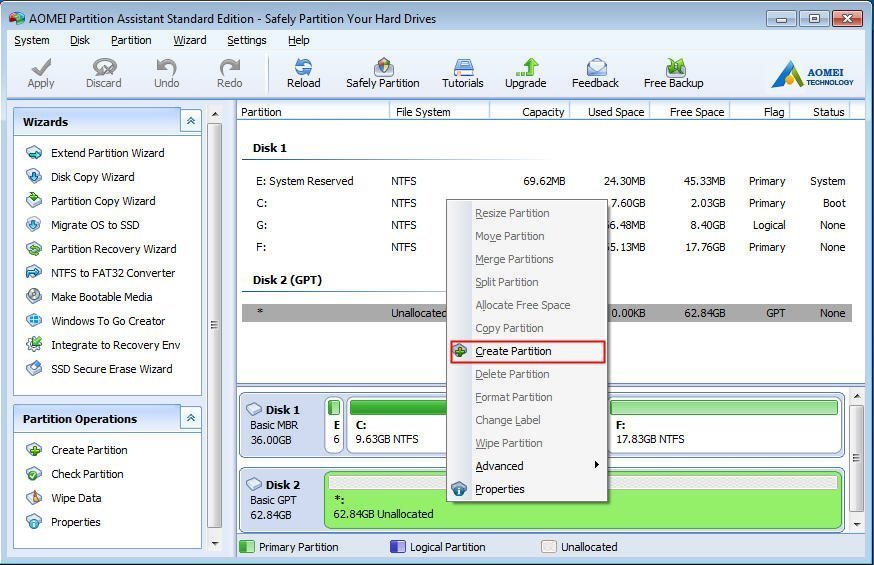Sort by the Used Space column header
This screenshot has width=874, height=565.
(x=610, y=112)
